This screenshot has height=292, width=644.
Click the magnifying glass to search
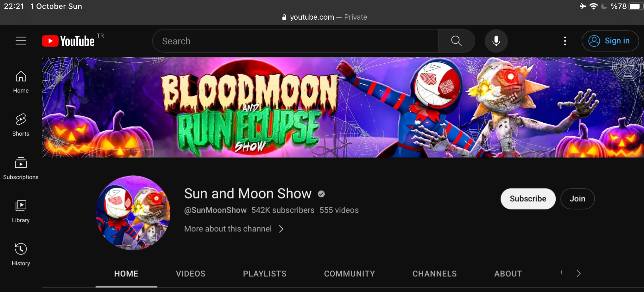[x=456, y=41]
